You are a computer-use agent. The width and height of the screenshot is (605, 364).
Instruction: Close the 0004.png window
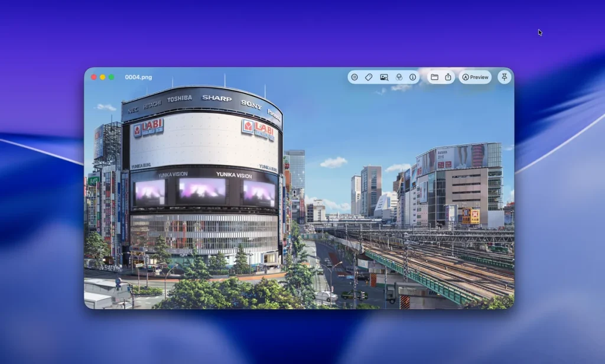pos(94,77)
